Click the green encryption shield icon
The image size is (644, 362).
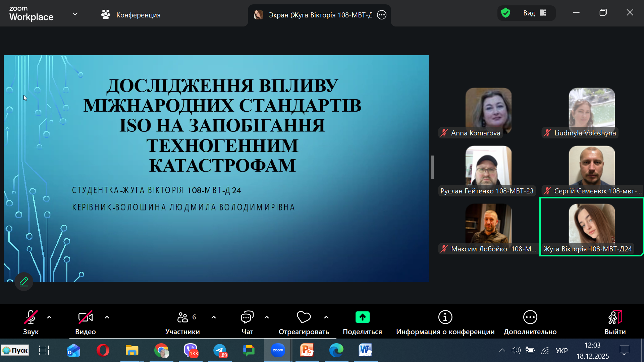point(505,13)
